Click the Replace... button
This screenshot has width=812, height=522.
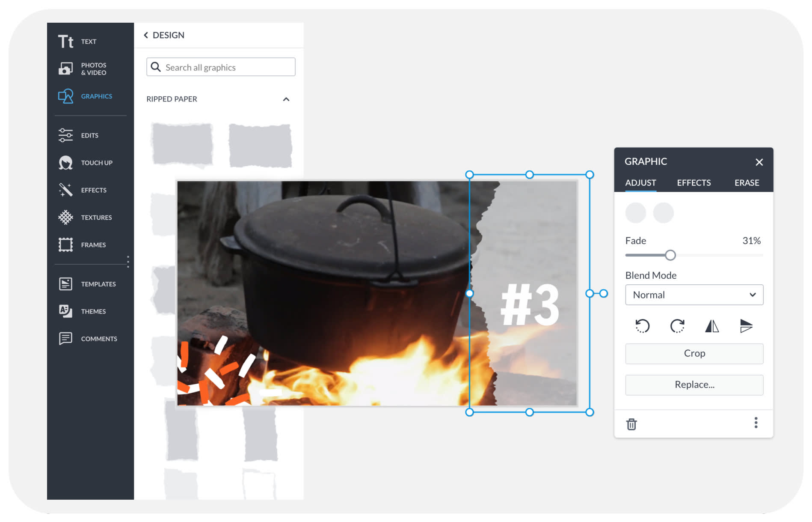(x=694, y=385)
